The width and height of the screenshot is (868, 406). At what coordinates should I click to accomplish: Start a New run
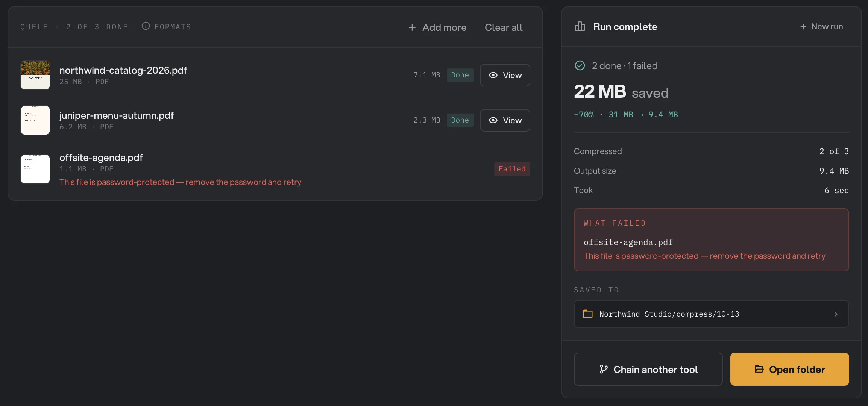[822, 27]
